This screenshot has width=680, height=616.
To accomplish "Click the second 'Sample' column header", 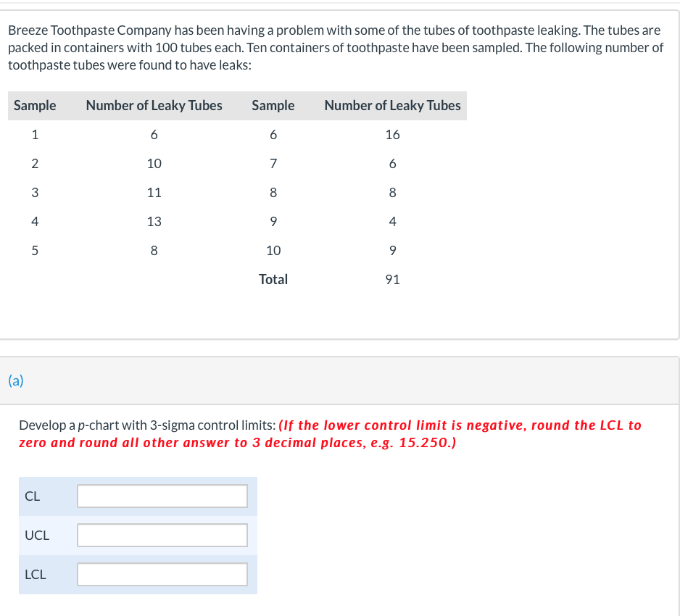I will tap(273, 105).
